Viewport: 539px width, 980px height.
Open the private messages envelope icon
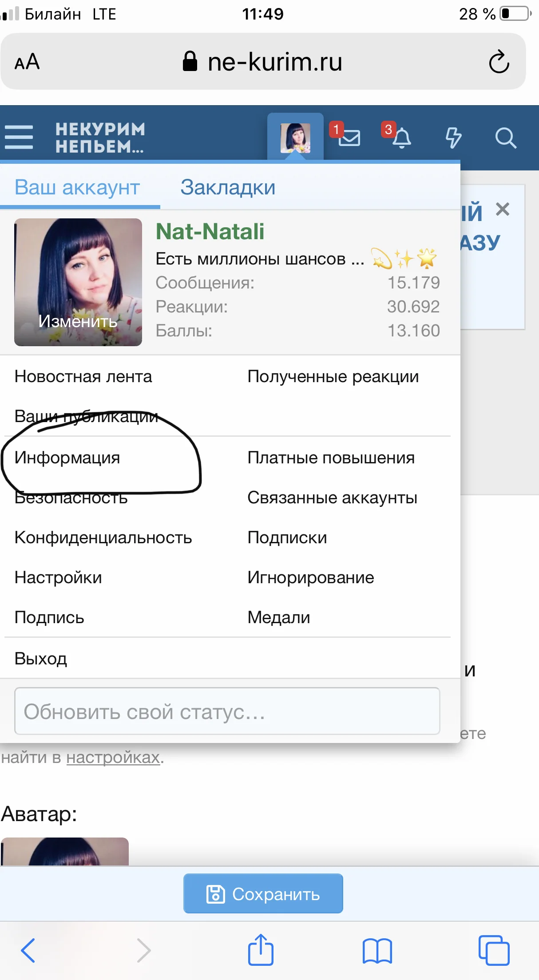click(x=349, y=138)
